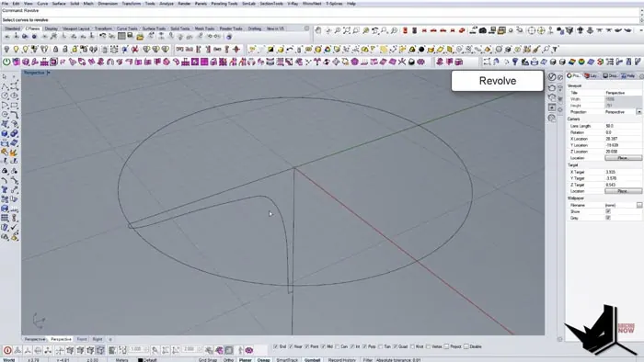The image size is (644, 362).
Task: Click the gray rectangle icon in CPlanes toolbar
Action: pos(121,36)
